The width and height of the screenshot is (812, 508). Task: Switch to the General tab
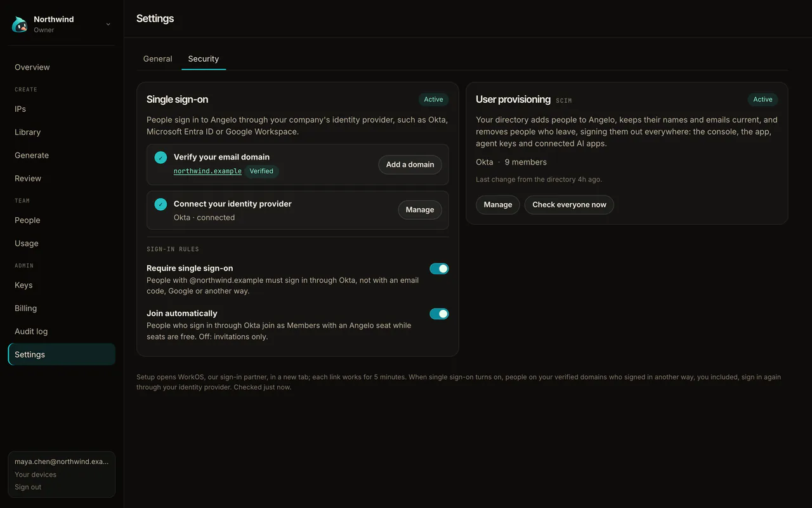pyautogui.click(x=157, y=58)
